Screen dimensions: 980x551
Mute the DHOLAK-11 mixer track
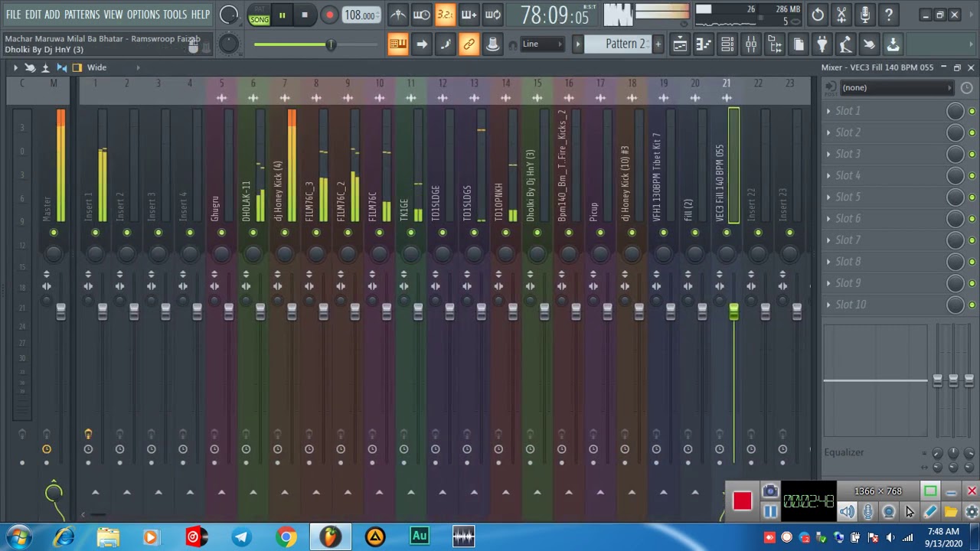tap(253, 233)
